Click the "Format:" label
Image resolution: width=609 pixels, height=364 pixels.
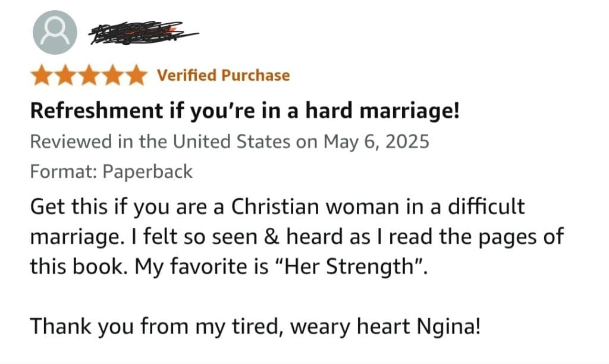point(64,172)
